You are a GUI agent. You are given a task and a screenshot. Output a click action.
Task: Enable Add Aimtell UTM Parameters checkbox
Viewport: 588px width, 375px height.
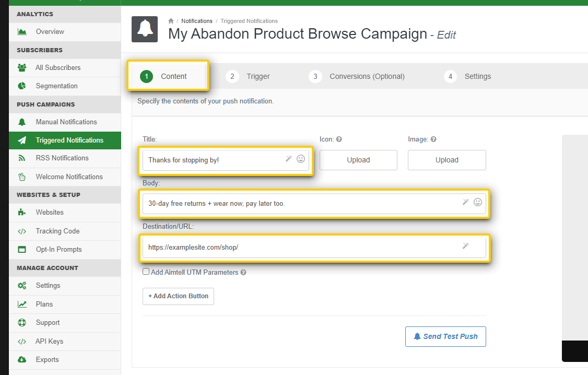(146, 272)
